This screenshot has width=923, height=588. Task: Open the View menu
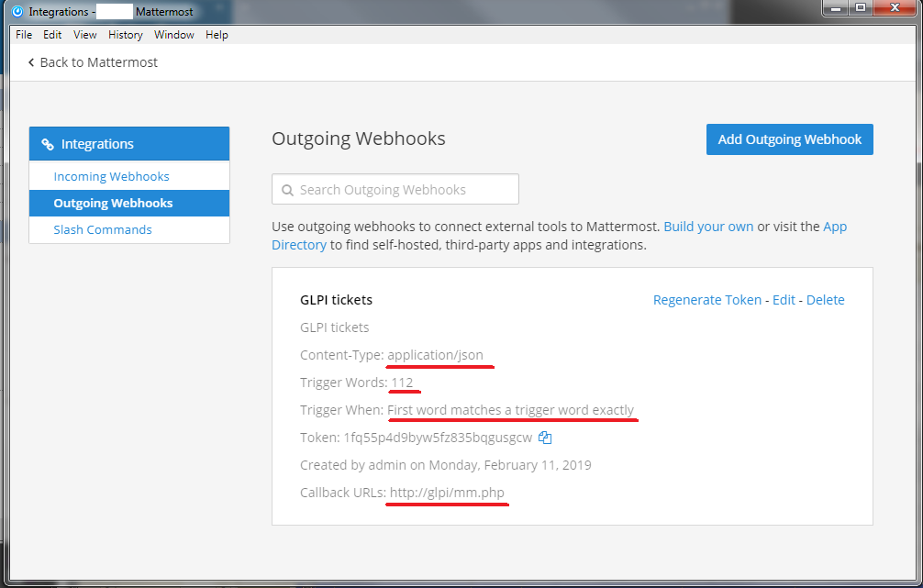click(85, 35)
